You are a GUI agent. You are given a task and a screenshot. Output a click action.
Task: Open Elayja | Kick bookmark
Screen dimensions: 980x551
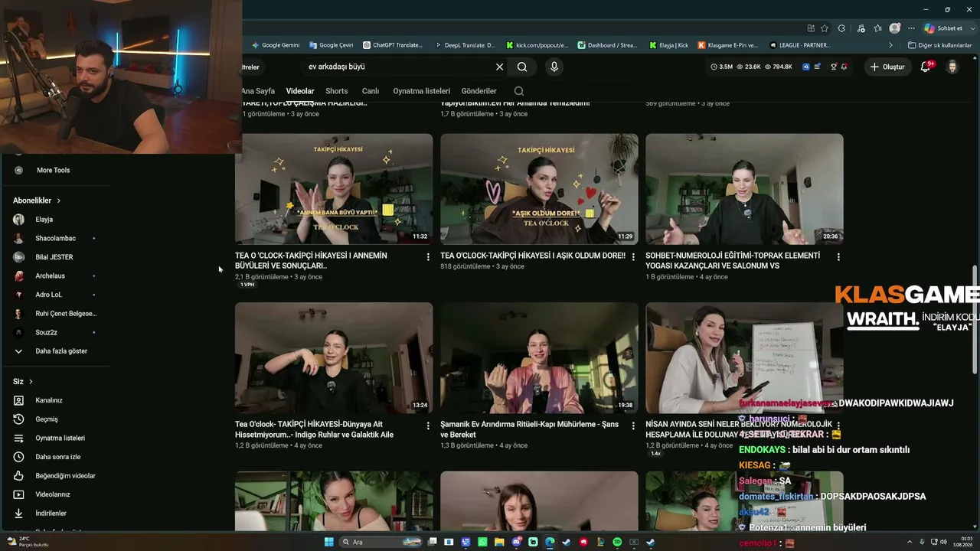668,45
